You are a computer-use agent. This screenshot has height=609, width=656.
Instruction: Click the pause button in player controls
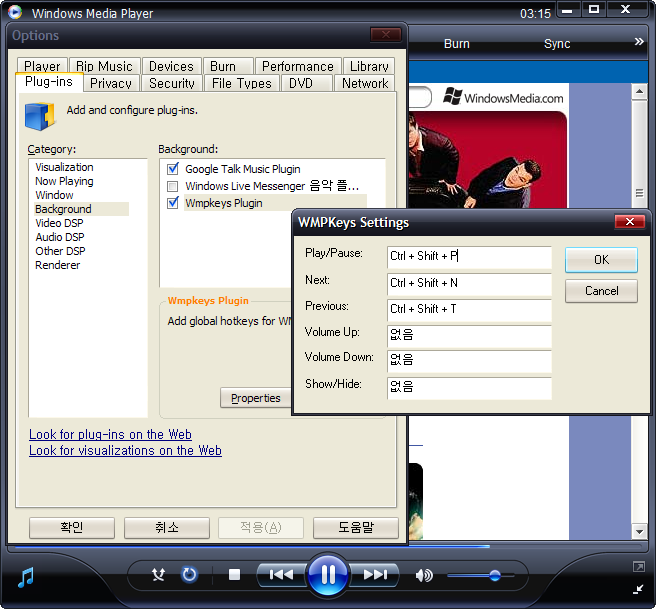[x=328, y=575]
